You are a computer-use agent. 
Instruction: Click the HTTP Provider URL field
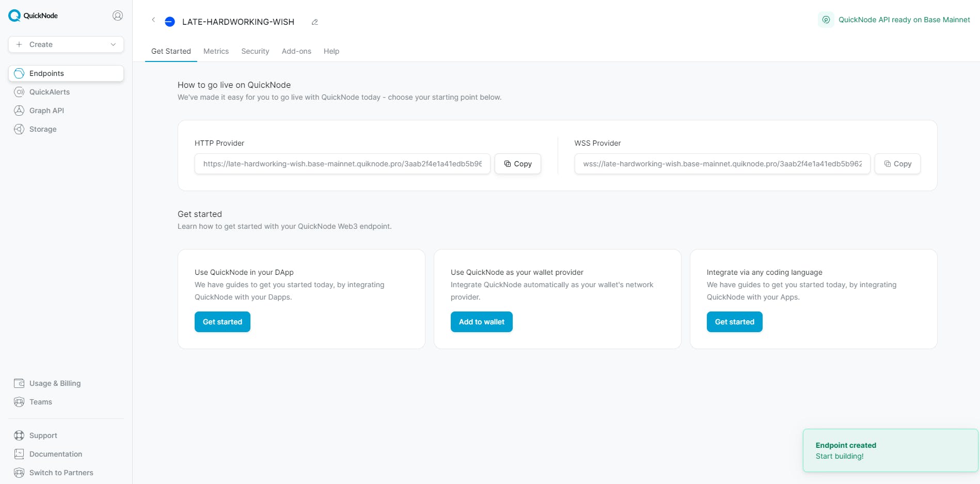pos(342,164)
